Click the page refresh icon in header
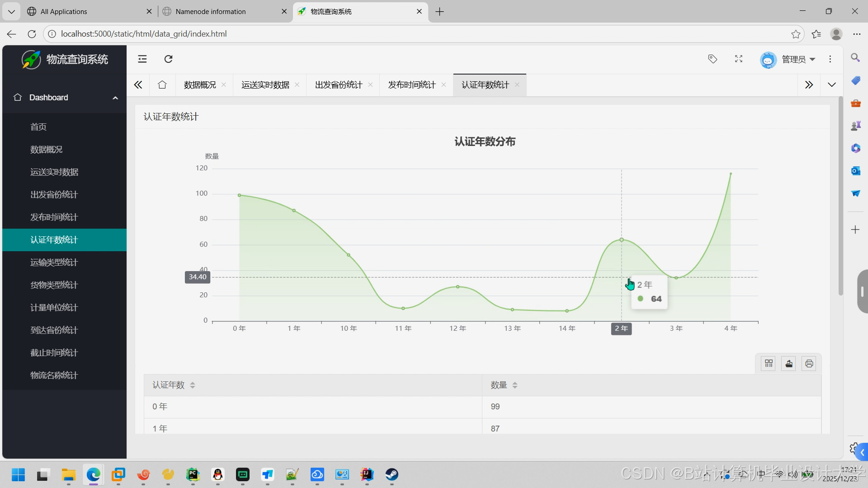This screenshot has height=488, width=868. click(x=168, y=59)
